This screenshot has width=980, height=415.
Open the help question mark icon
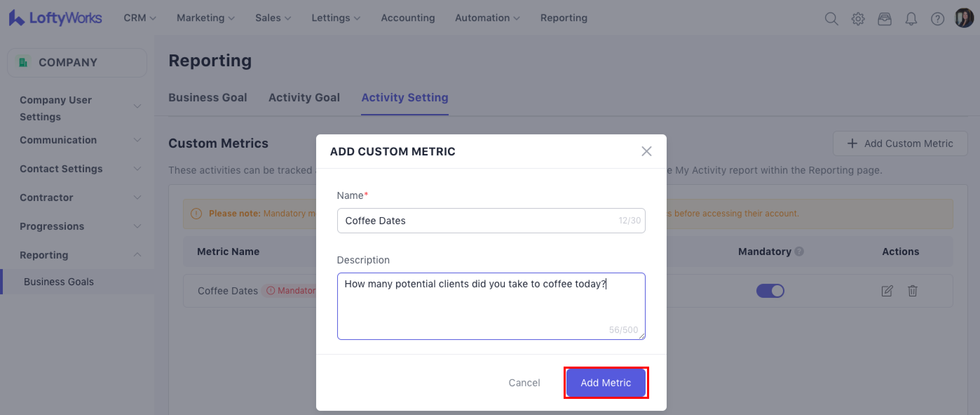(937, 18)
